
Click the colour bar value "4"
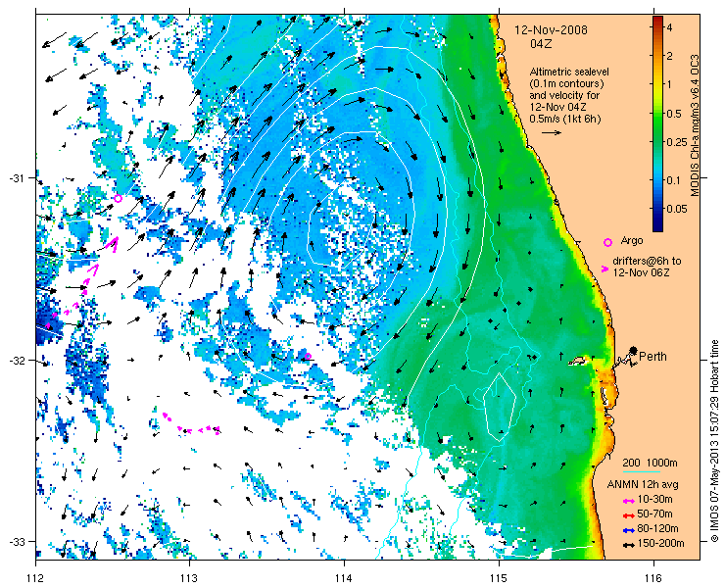tap(670, 27)
